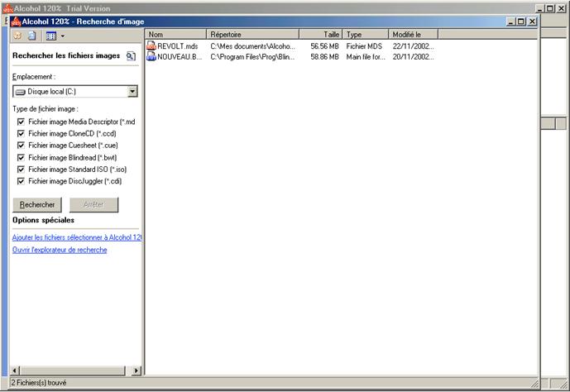
Task: Toggle Fichier image Cuesheet (*.cue) checkbox
Action: click(x=21, y=146)
